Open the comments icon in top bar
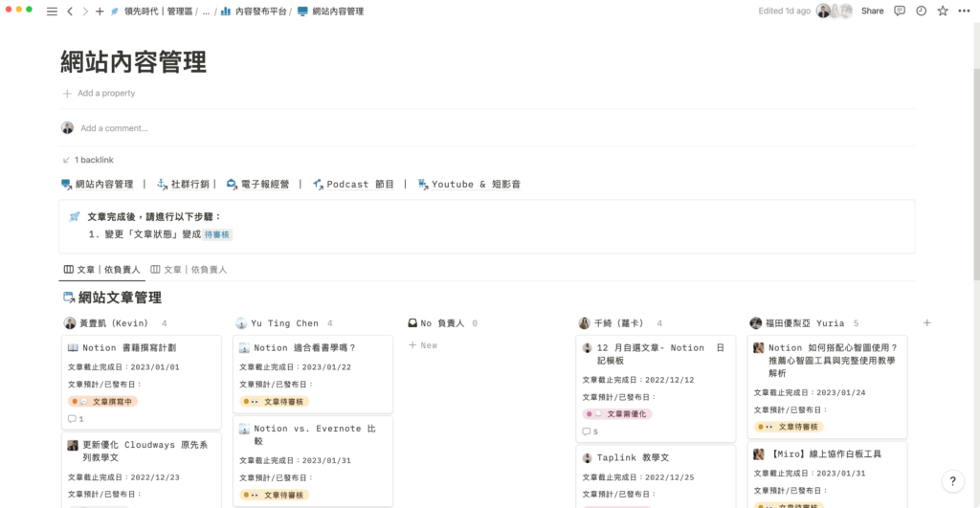Image resolution: width=980 pixels, height=508 pixels. (900, 11)
